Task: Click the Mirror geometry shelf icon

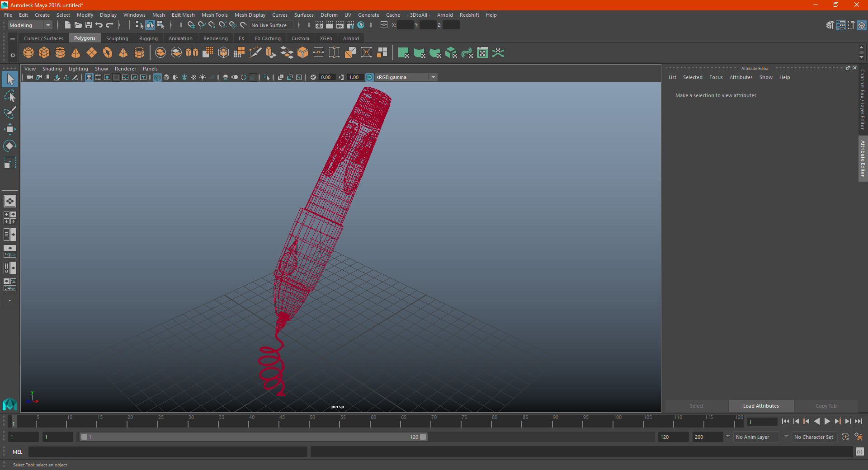Action: pos(192,53)
